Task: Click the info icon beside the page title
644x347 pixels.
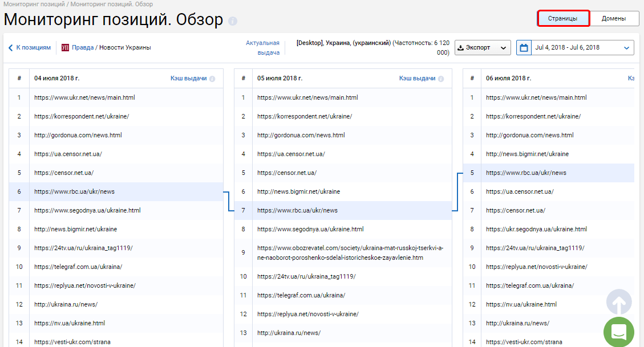Action: (233, 21)
